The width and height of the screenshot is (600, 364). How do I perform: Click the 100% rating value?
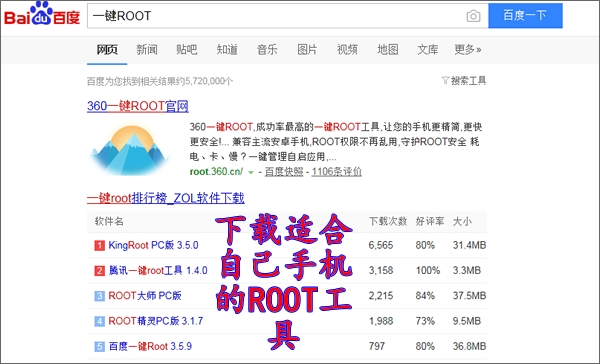pyautogui.click(x=428, y=271)
